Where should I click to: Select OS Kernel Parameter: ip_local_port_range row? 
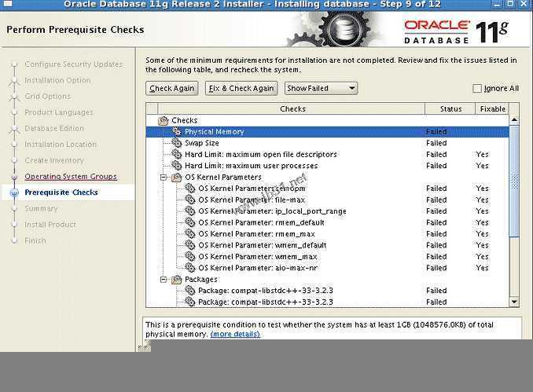pos(327,211)
